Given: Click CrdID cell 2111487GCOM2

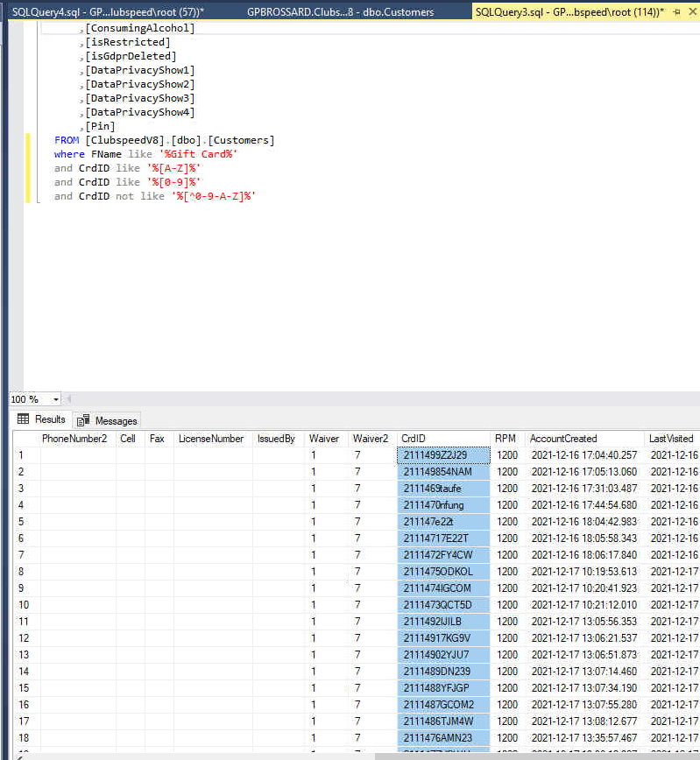Looking at the screenshot, I should [443, 704].
